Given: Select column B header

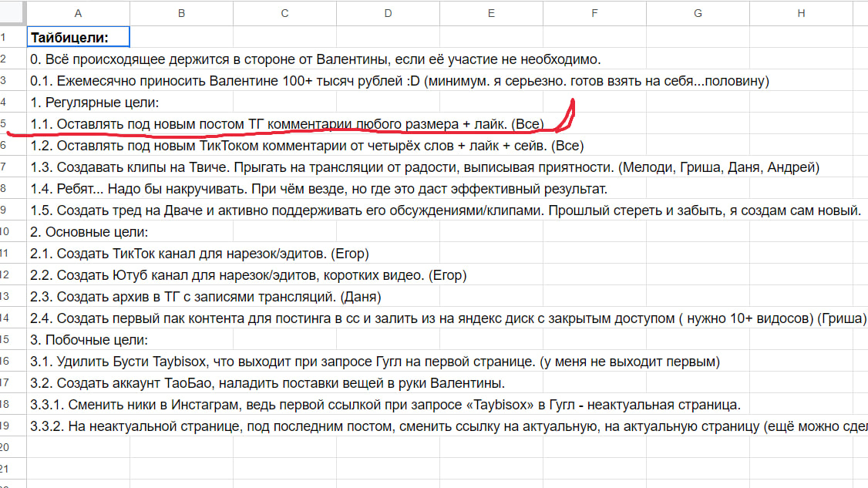Looking at the screenshot, I should pos(181,13).
